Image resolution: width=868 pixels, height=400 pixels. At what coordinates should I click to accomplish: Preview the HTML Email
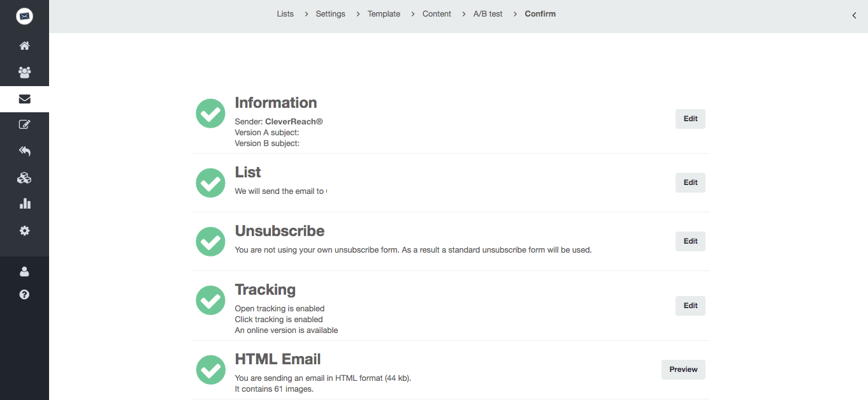point(683,369)
